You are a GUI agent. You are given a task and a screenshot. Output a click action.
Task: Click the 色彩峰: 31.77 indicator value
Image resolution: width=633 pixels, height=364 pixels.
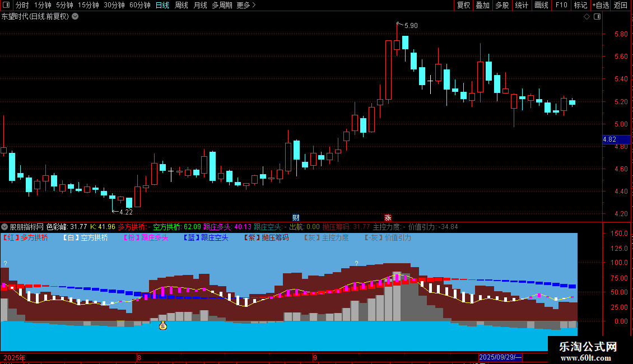67,227
